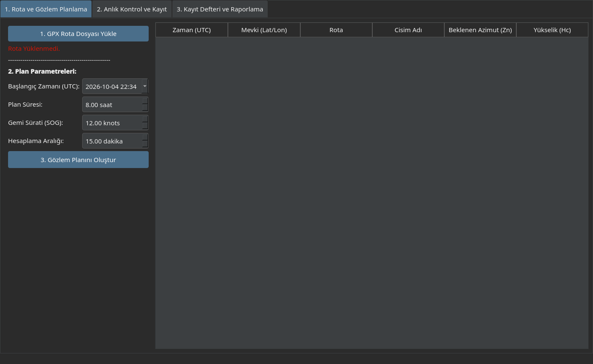Increase Hesaplama Aralığı with the up arrow
Viewport: 593px width, 364px height.
(x=145, y=137)
